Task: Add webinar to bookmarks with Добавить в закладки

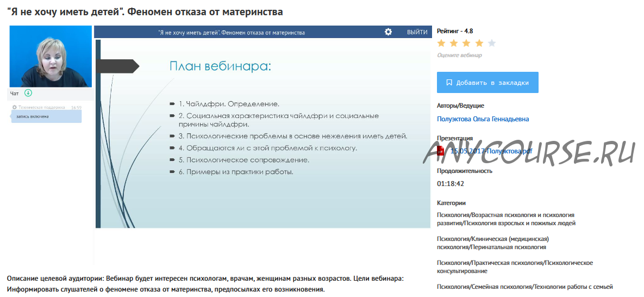Action: coord(487,83)
